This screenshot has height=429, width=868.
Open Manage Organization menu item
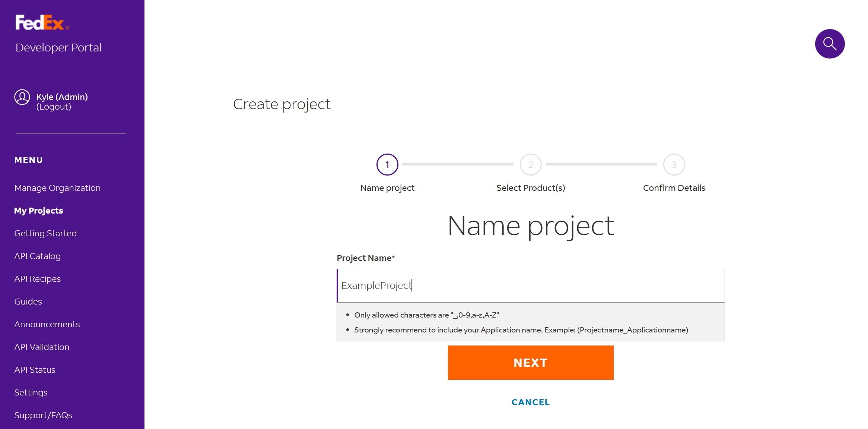(x=57, y=188)
